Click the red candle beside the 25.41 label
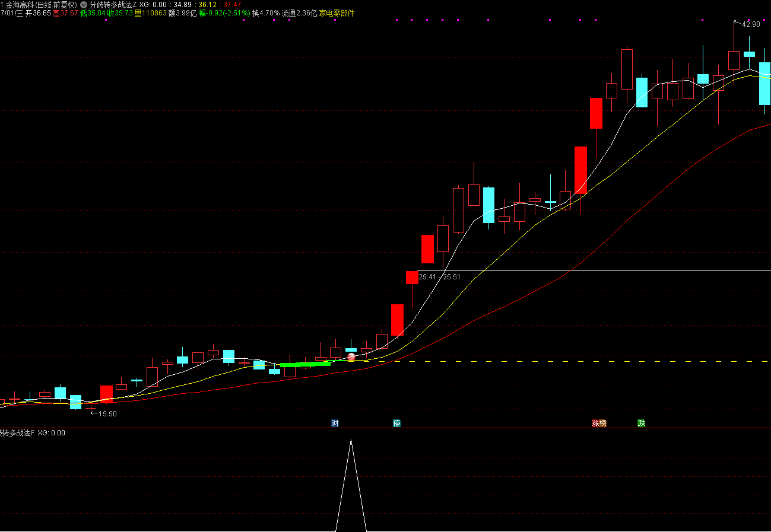 coord(412,278)
